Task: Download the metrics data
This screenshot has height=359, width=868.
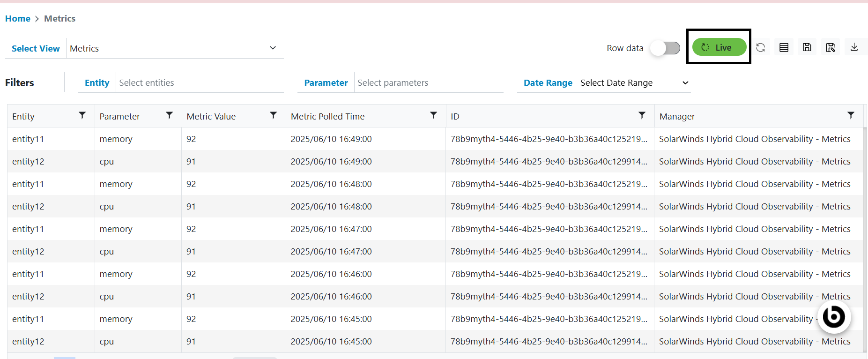Action: [854, 47]
